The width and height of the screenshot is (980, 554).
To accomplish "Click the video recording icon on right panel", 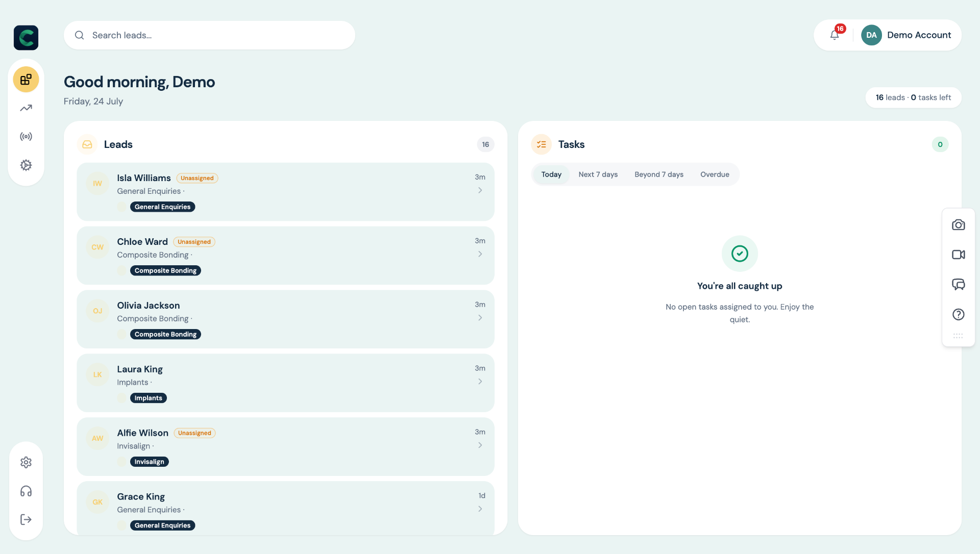I will pyautogui.click(x=959, y=255).
